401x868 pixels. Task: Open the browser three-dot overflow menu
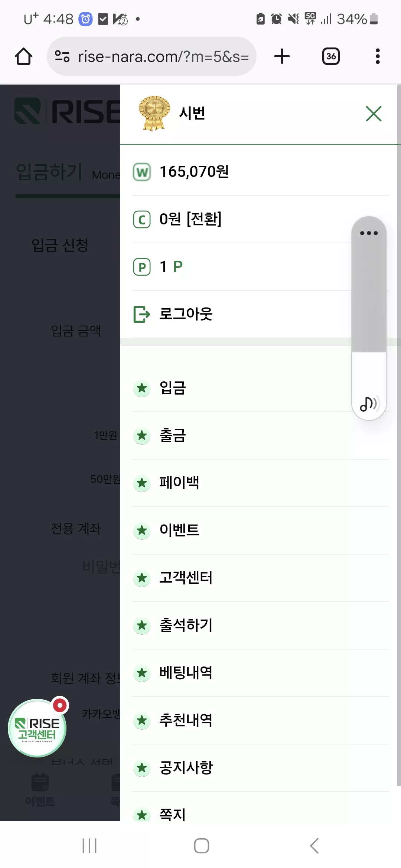[x=378, y=56]
